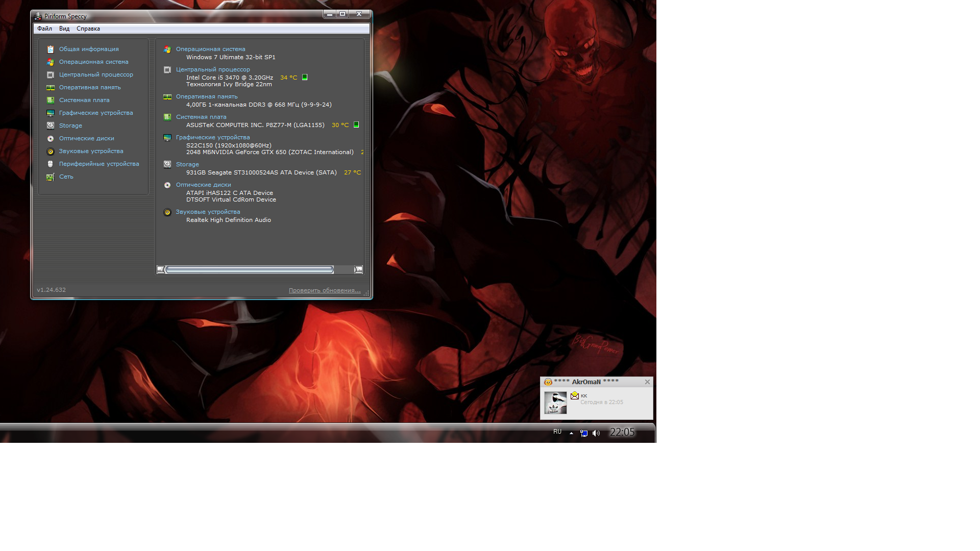Click the 30 °C motherboard temperature value
This screenshot has width=980, height=551.
click(340, 125)
